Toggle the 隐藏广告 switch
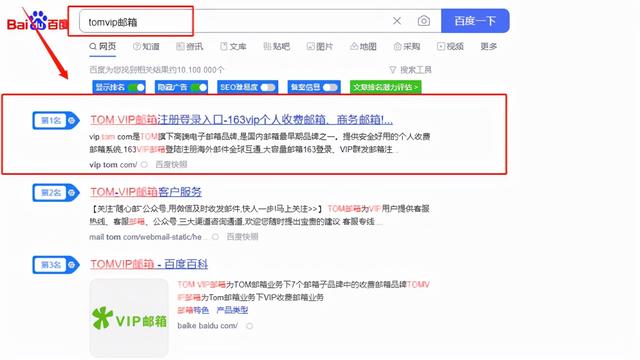640x360 pixels. [199, 87]
